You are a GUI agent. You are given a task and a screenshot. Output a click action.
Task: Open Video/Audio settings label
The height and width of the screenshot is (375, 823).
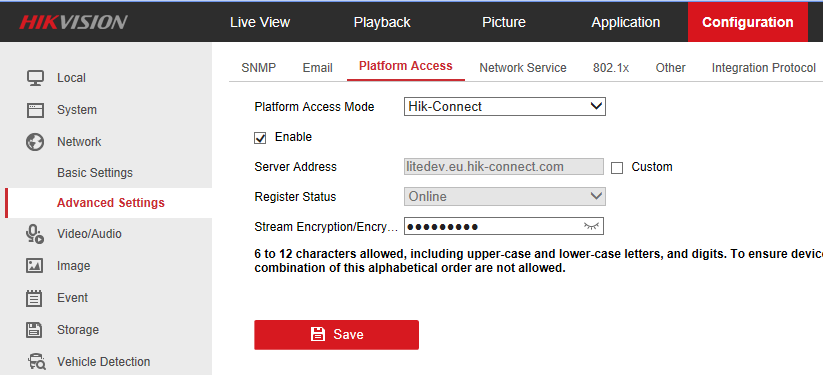(89, 234)
